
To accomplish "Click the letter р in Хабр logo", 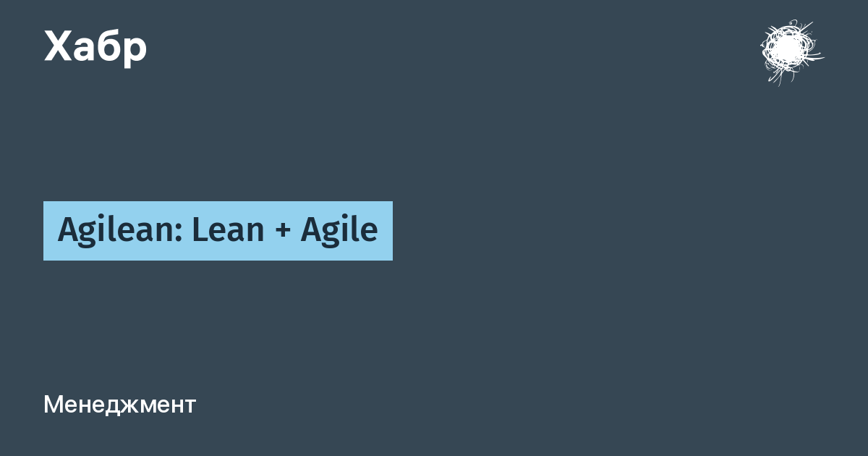I will (x=135, y=51).
